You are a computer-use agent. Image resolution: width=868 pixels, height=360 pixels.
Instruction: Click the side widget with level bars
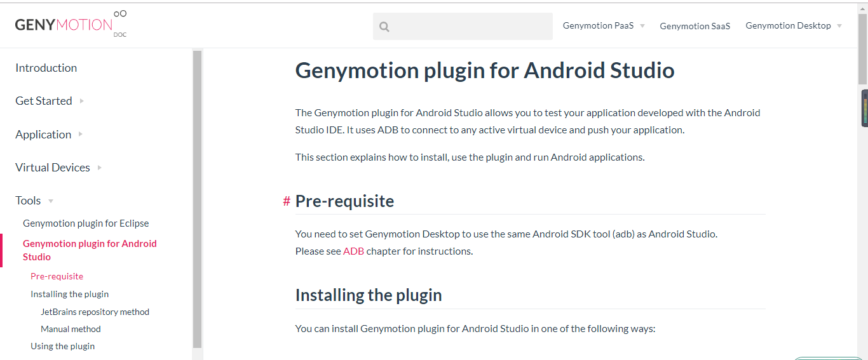pyautogui.click(x=865, y=108)
